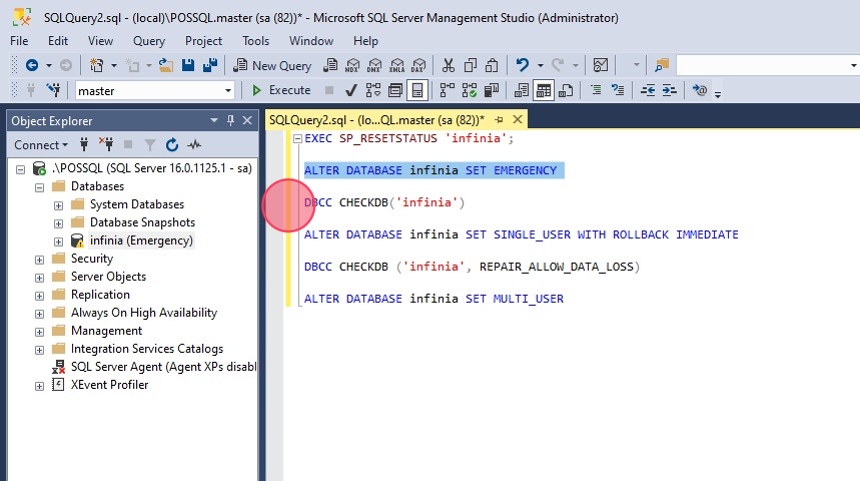This screenshot has width=860, height=481.
Task: Open the Edit menu
Action: click(58, 41)
